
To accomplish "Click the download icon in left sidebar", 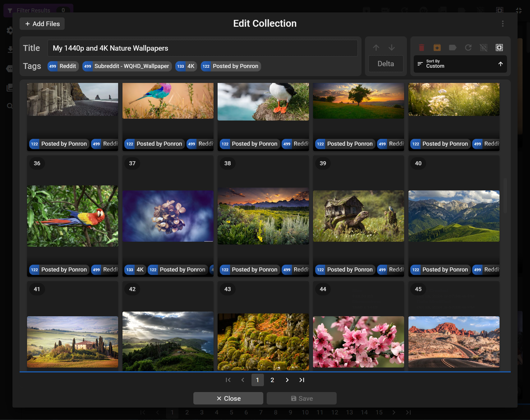I will point(10,49).
